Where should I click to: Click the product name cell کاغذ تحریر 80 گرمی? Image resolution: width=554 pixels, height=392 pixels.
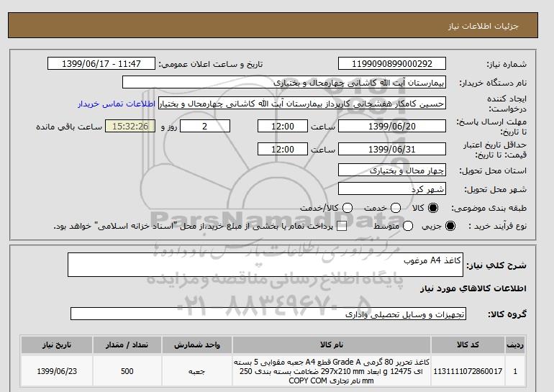[332, 371]
